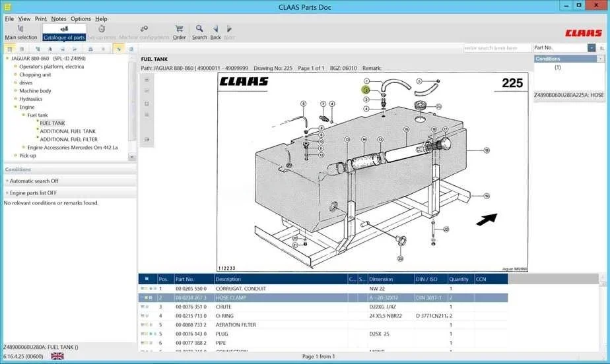610x364 pixels.
Task: Click callout 18 beside the fuel tank
Action: (487, 150)
